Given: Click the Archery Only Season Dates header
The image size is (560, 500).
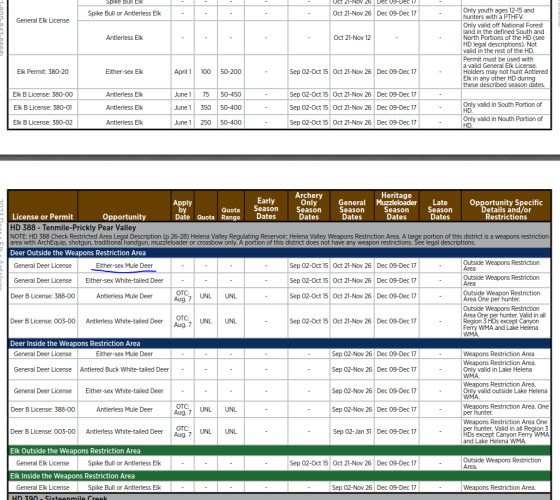Looking at the screenshot, I should click(x=309, y=206).
